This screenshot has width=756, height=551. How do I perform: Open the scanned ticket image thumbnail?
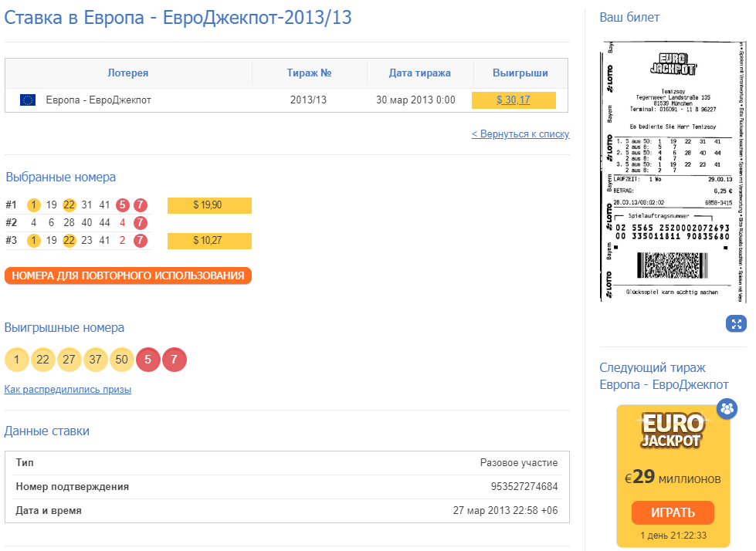(673, 172)
